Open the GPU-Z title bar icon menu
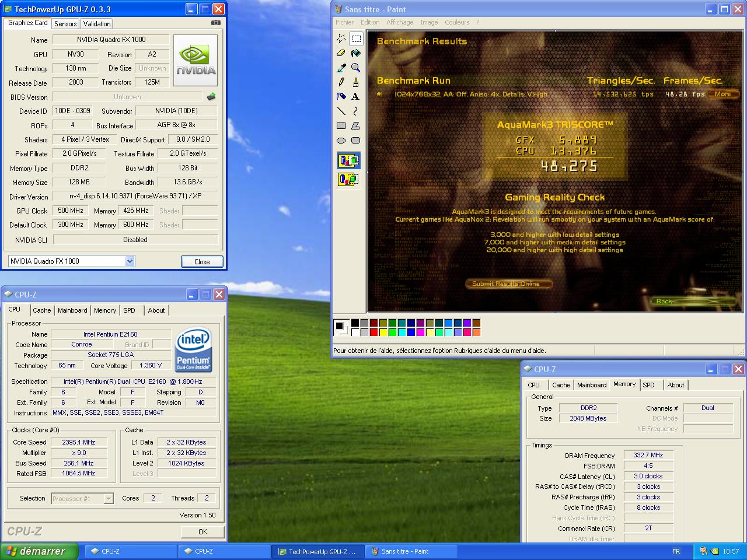The image size is (747, 560). coord(8,9)
